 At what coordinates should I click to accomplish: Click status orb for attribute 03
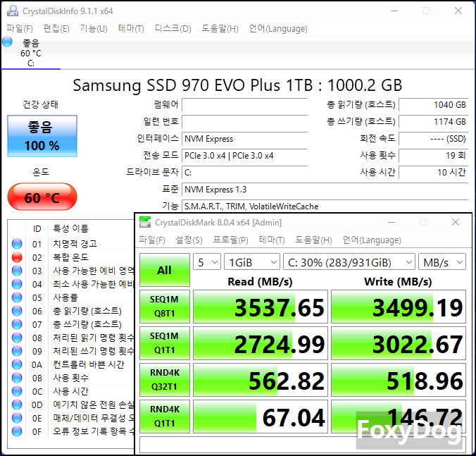(17, 271)
